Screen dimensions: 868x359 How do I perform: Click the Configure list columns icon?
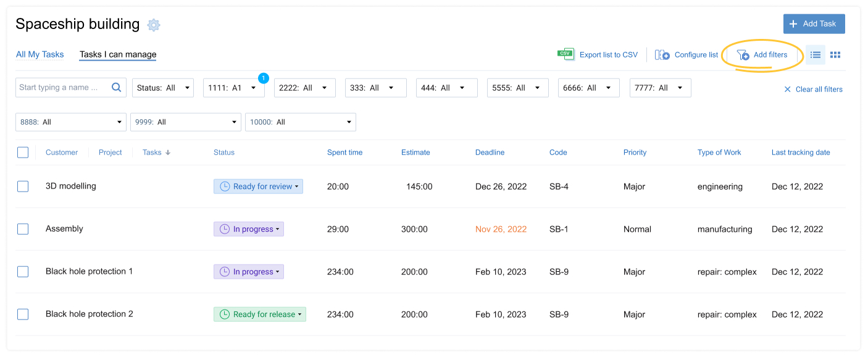coord(662,55)
